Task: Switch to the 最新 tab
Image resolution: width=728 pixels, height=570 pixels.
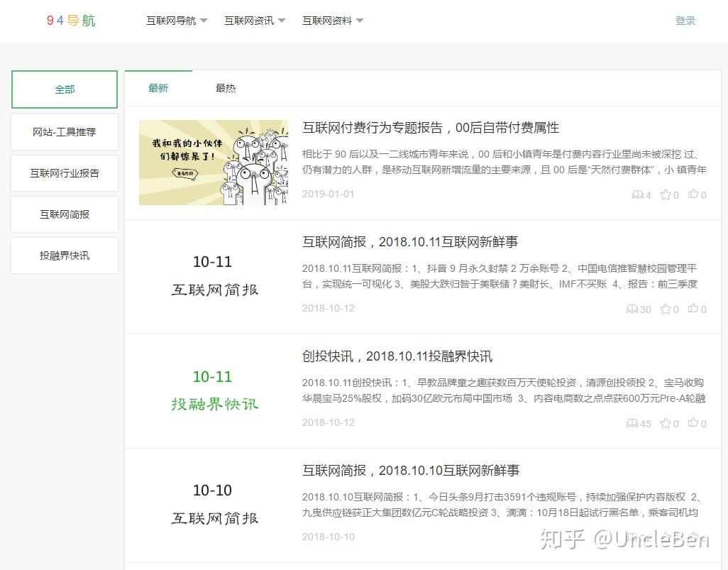Action: [158, 88]
